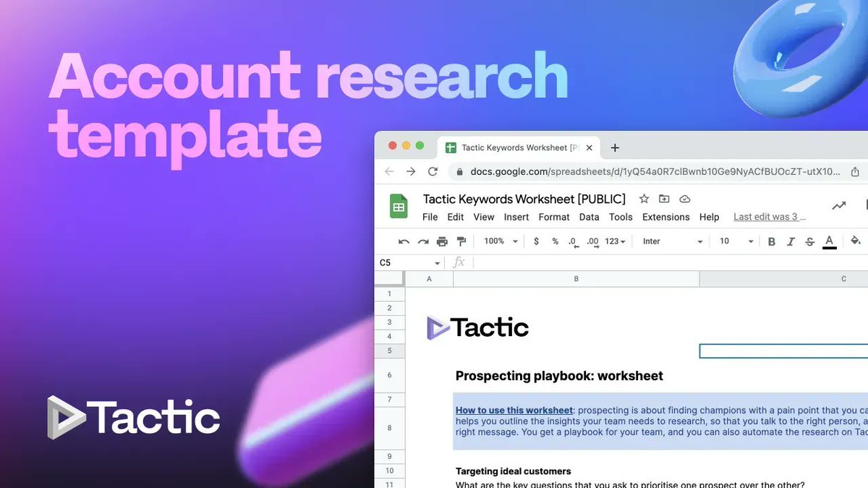Image resolution: width=868 pixels, height=488 pixels.
Task: Click the docs.google.com address bar URL
Action: (x=655, y=172)
